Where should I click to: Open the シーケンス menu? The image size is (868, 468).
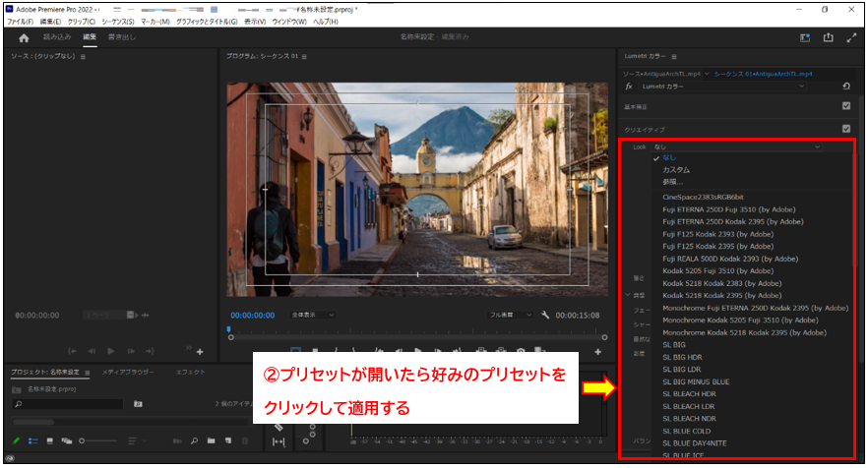(x=118, y=22)
